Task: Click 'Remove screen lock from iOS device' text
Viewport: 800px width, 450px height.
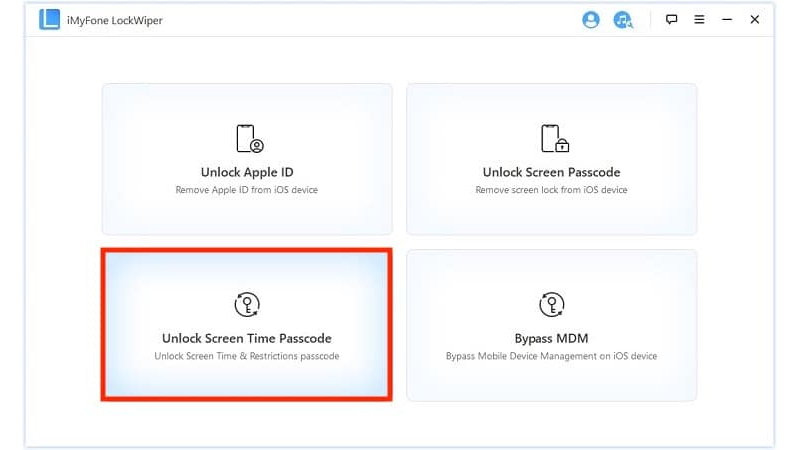Action: (551, 190)
